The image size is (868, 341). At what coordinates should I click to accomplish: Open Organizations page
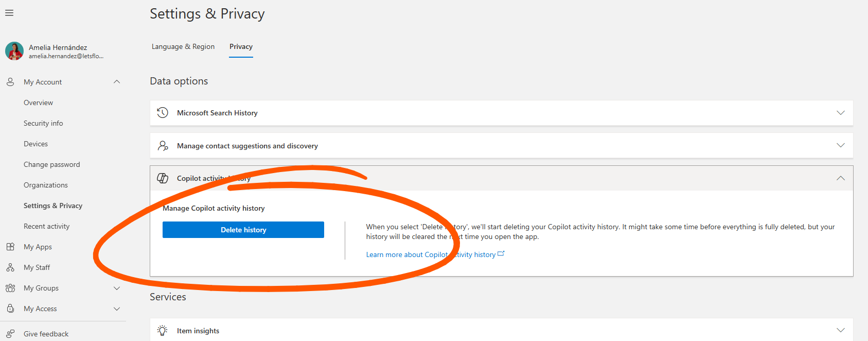point(46,185)
